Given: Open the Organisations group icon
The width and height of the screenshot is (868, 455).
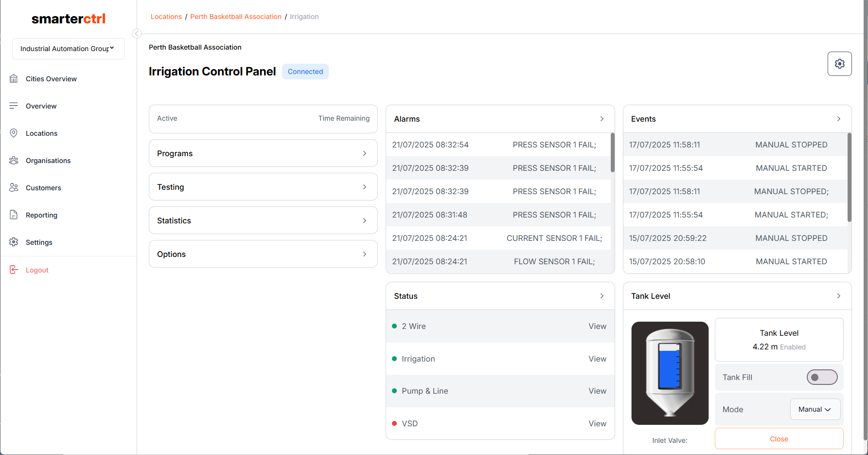Looking at the screenshot, I should click(x=14, y=161).
